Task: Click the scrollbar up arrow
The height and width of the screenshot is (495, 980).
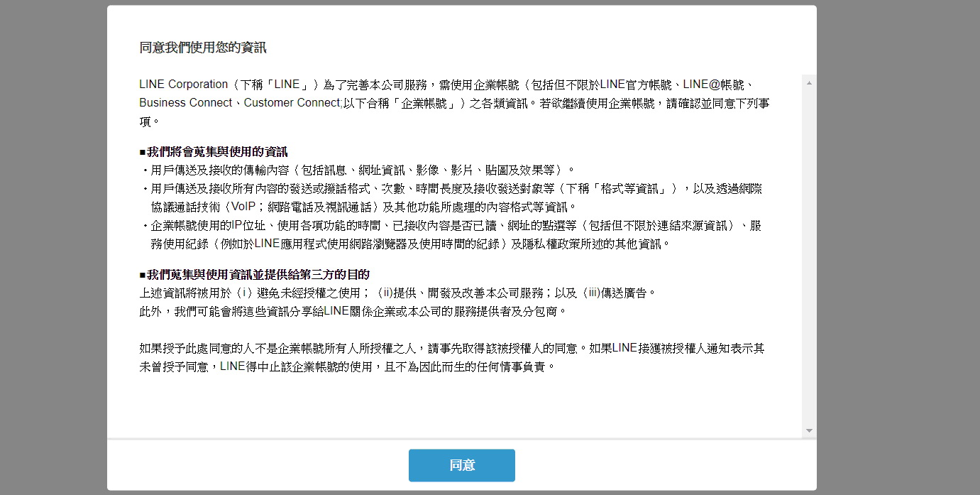Action: (x=809, y=83)
